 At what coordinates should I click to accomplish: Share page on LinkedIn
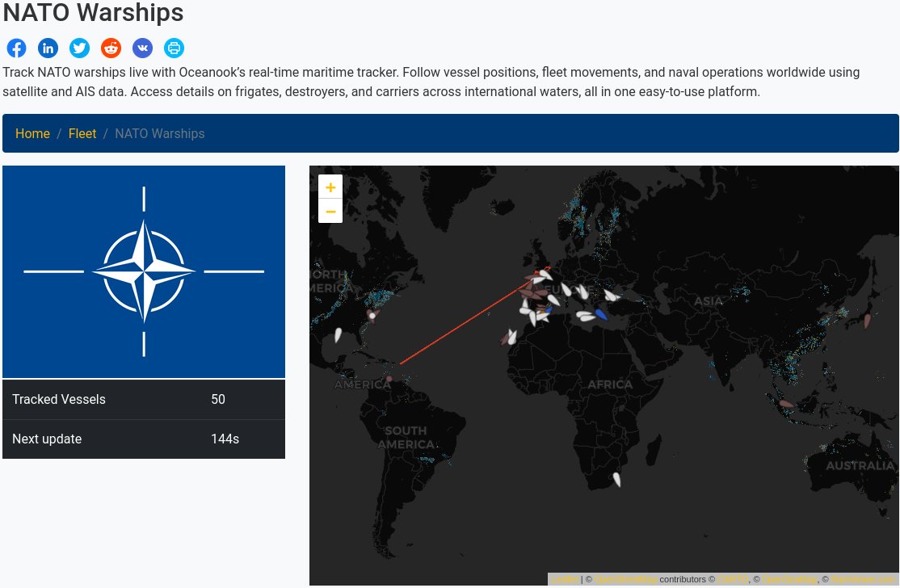(x=48, y=48)
